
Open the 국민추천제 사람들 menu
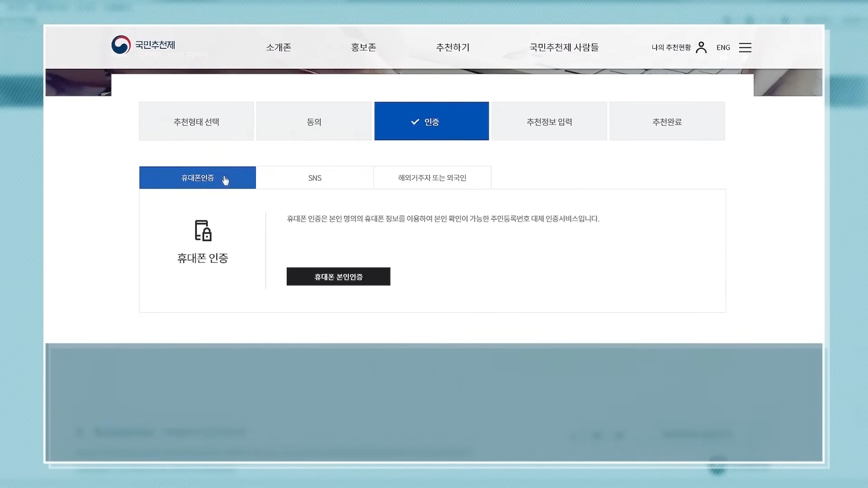tap(564, 47)
